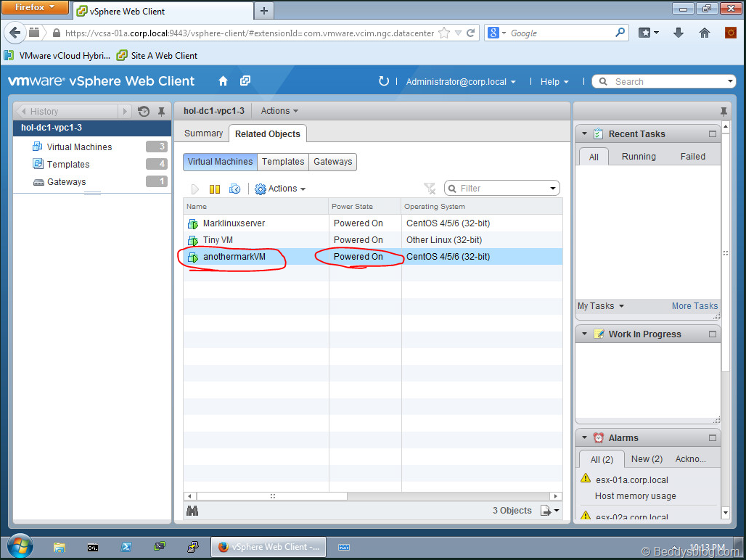Go to Firefox home page
The image size is (746, 560).
click(705, 33)
